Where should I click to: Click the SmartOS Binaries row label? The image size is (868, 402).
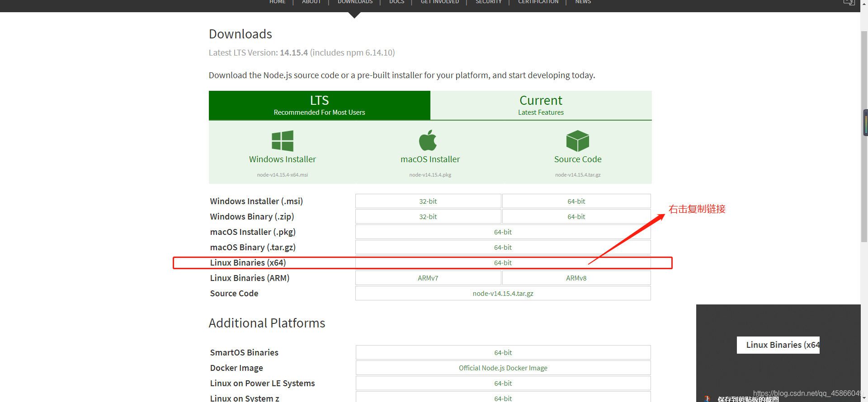tap(244, 353)
